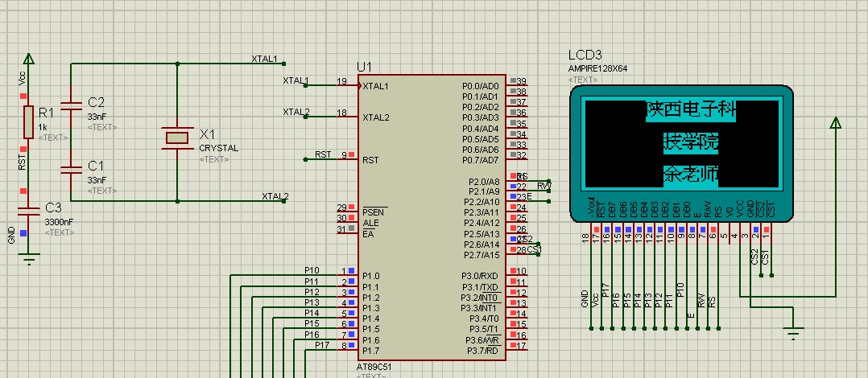
Task: Select the R1 resistor symbol
Action: (x=28, y=121)
